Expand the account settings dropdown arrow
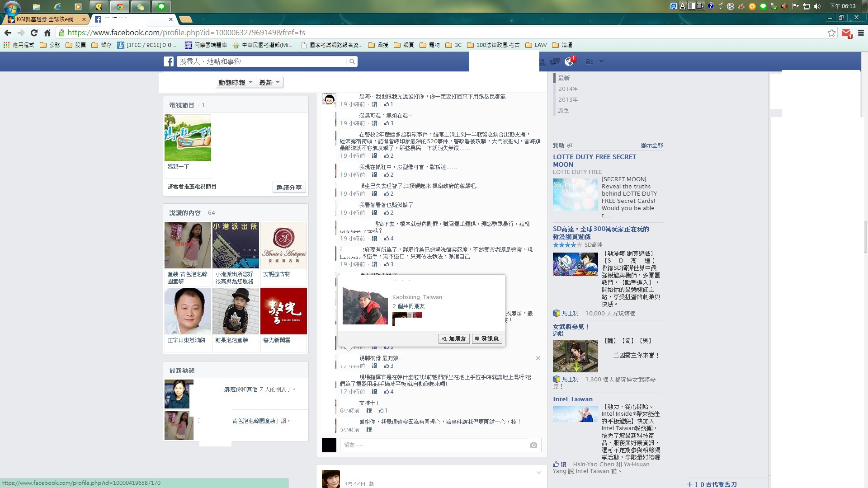 pos(601,61)
